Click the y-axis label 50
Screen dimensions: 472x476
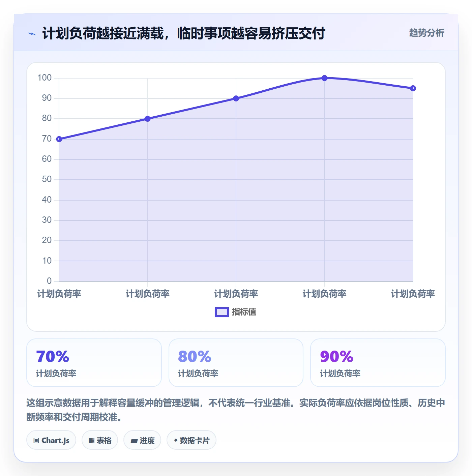point(47,179)
